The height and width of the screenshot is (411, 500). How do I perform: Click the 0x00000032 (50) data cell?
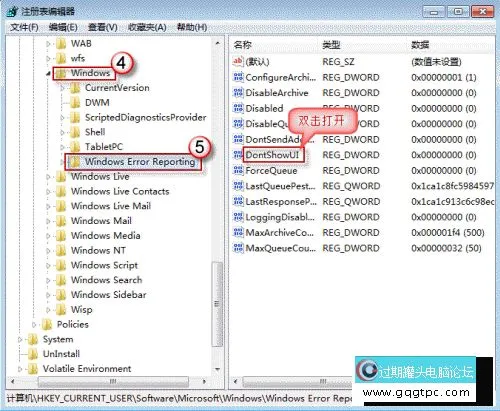point(446,248)
